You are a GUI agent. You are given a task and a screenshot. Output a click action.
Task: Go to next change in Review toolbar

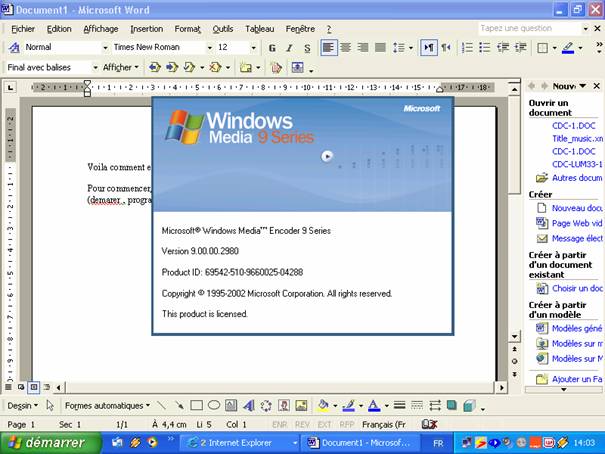(172, 68)
